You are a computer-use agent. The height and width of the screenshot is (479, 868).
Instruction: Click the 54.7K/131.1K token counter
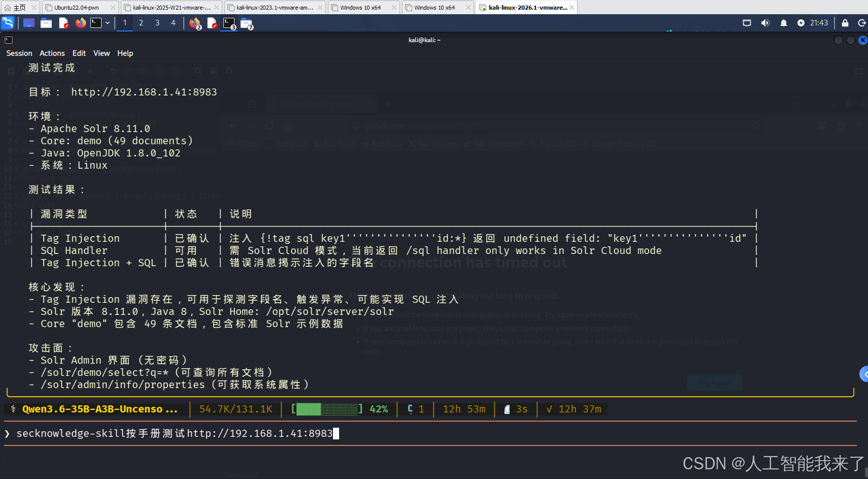click(236, 409)
